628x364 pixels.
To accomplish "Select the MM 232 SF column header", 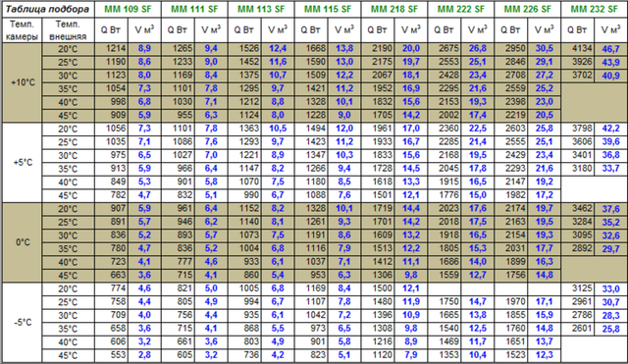I will tap(594, 9).
